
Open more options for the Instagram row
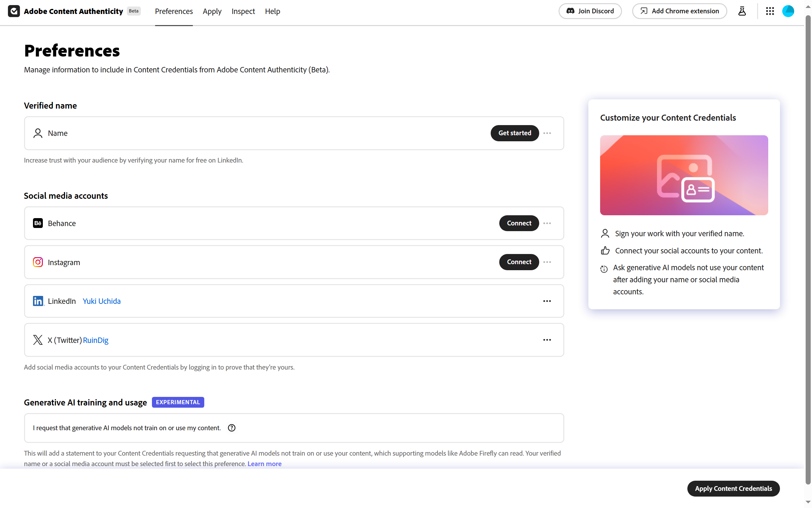click(547, 262)
